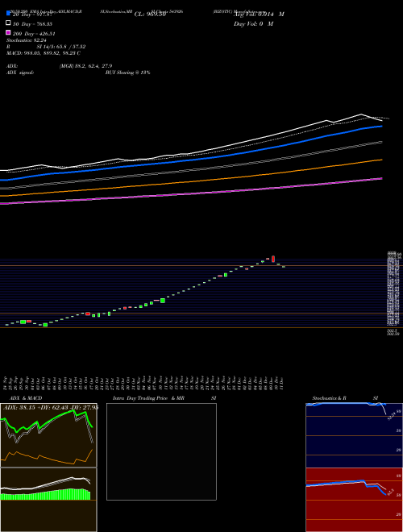Image resolution: width=403 pixels, height=532 pixels.
Task: Click the 'Intra Day Trading Price & MR' title
Action: pyautogui.click(x=148, y=398)
